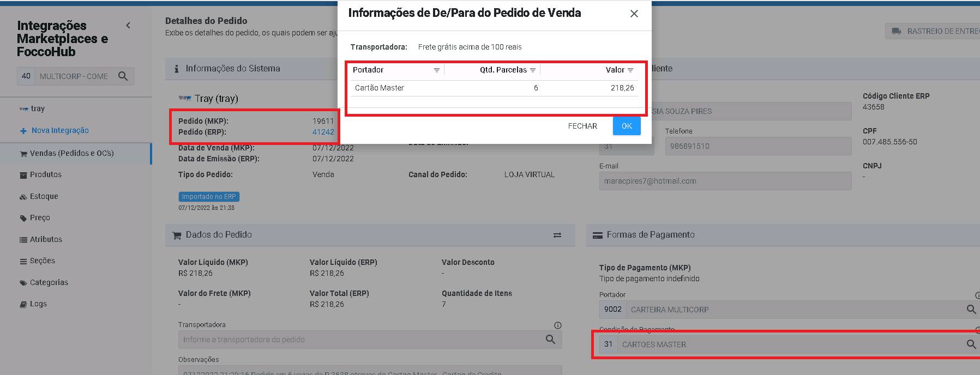Click the CARTOES MASTER payment condition field
This screenshot has width=980, height=375.
[x=791, y=344]
